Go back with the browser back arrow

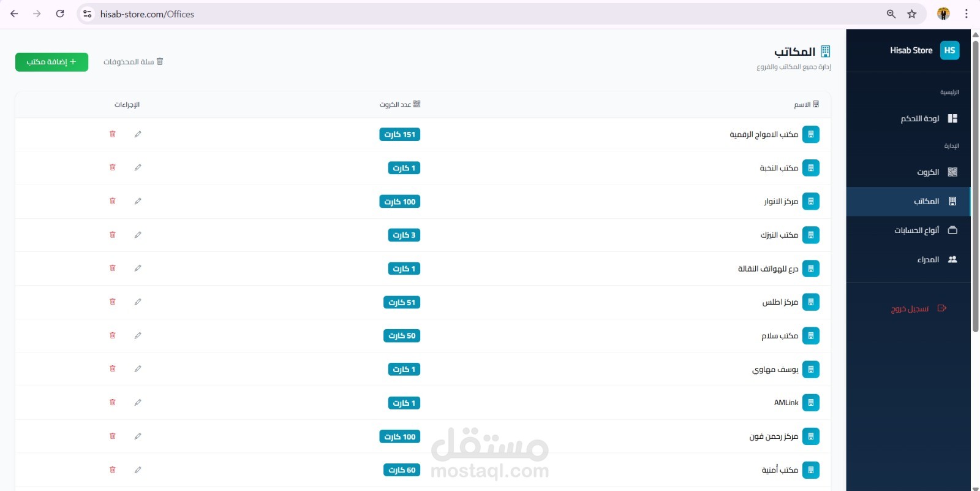coord(14,13)
